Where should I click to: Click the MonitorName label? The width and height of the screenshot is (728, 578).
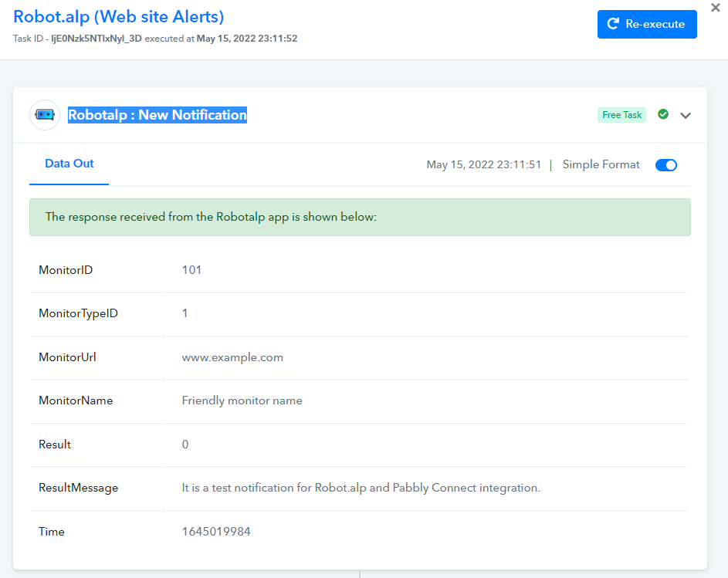coord(76,401)
